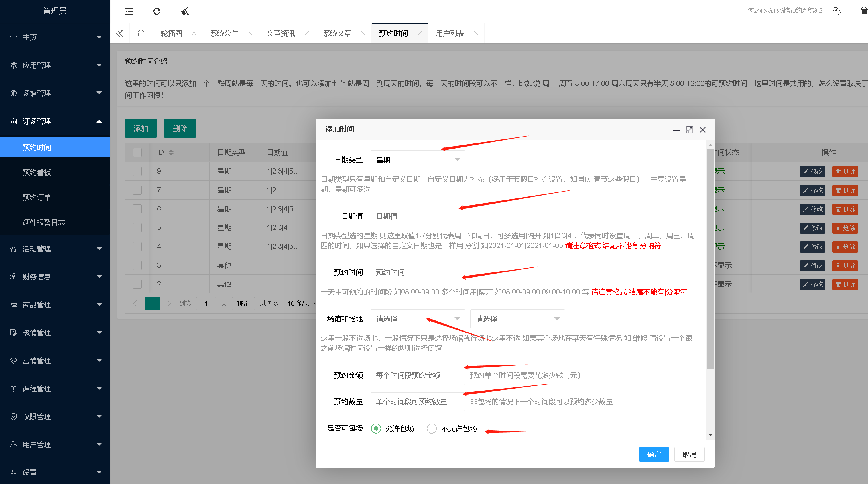
Task: Check the checkbox for row ID 7
Action: 137,190
